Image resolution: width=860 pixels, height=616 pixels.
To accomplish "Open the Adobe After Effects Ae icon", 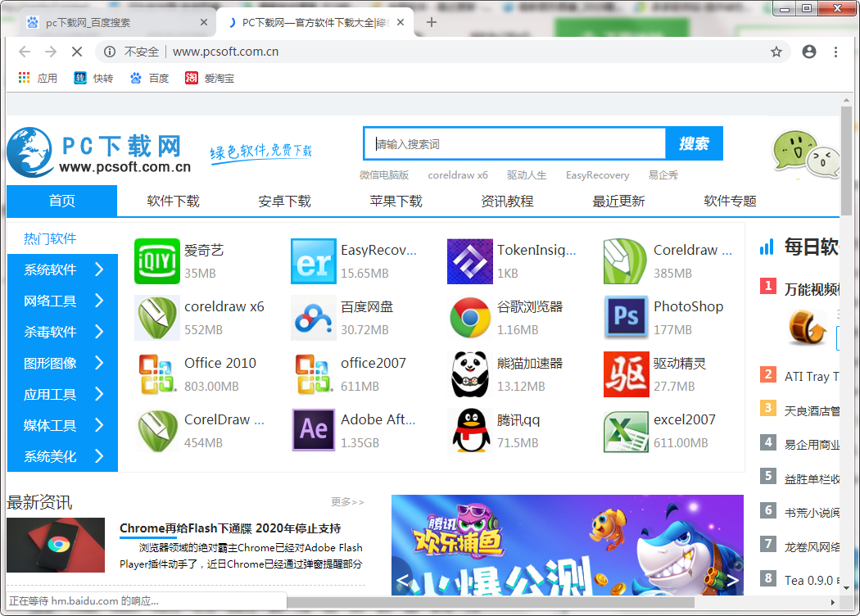I will pos(313,431).
